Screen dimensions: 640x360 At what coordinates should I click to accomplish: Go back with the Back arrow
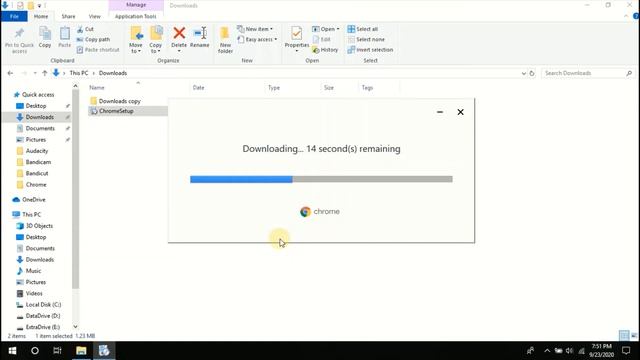click(x=10, y=73)
